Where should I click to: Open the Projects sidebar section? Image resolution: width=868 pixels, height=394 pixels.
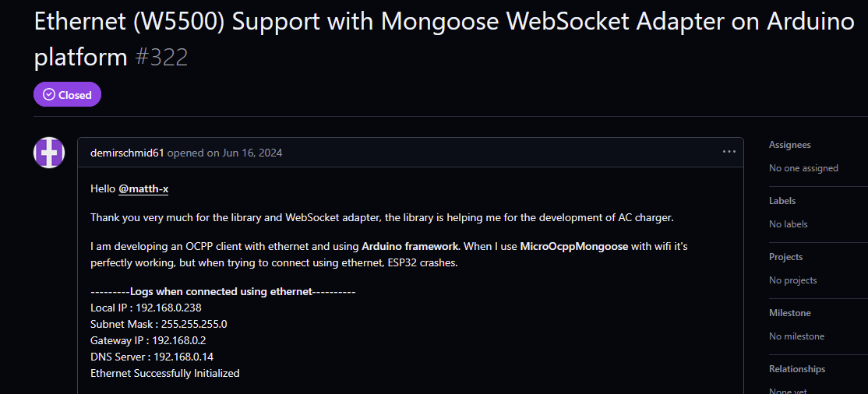pyautogui.click(x=785, y=257)
